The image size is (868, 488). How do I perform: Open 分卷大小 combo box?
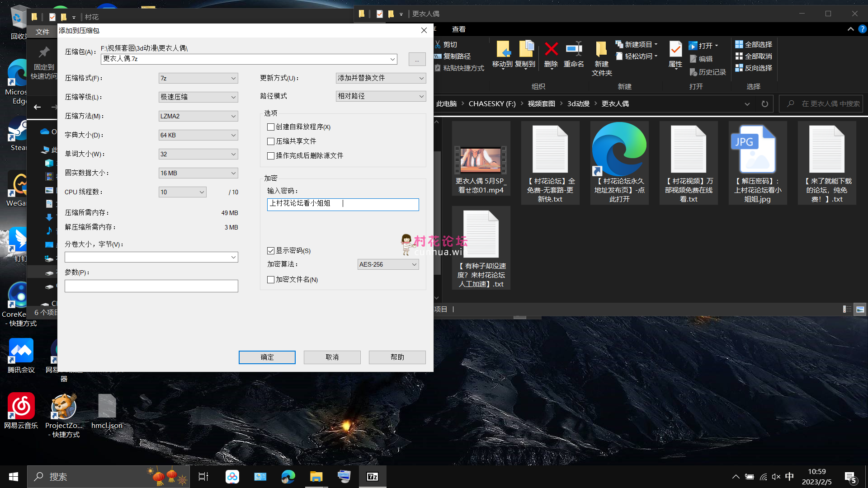pos(151,257)
